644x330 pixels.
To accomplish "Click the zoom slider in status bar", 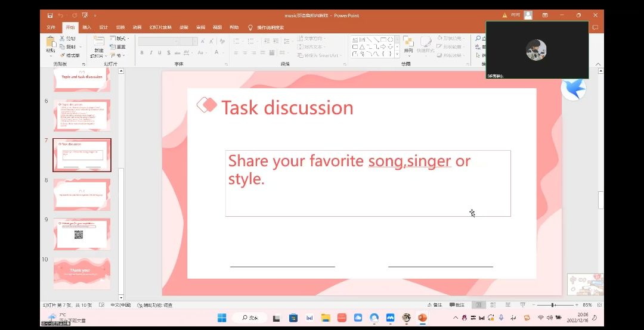I will point(552,305).
